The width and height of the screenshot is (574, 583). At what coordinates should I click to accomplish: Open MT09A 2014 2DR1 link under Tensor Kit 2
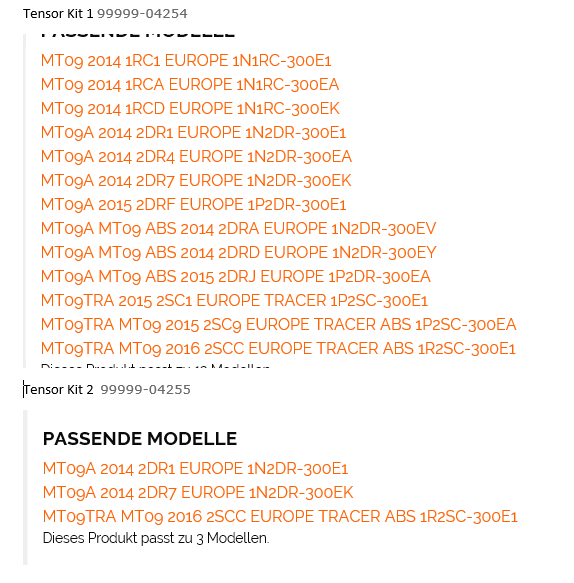click(195, 468)
